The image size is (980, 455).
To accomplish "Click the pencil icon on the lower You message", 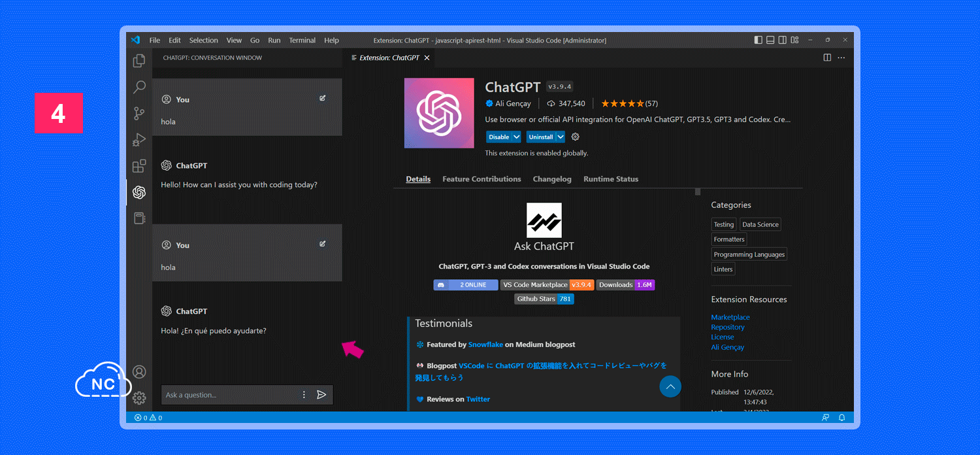I will point(322,244).
